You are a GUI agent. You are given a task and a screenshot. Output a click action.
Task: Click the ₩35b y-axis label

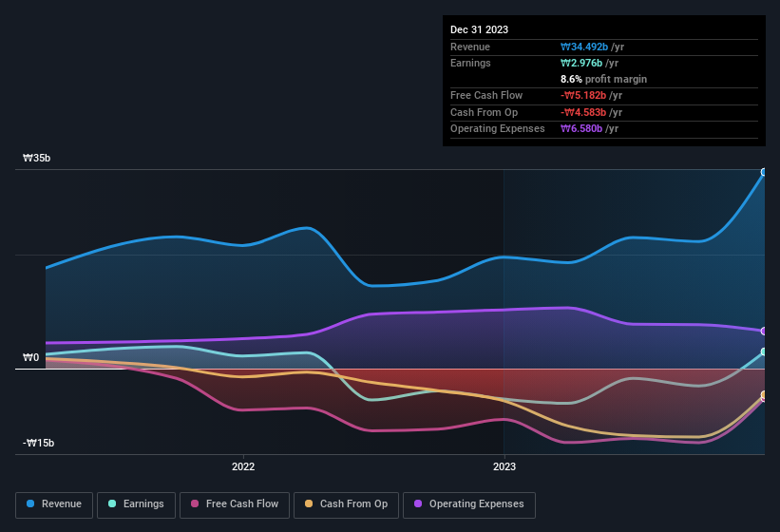36,158
